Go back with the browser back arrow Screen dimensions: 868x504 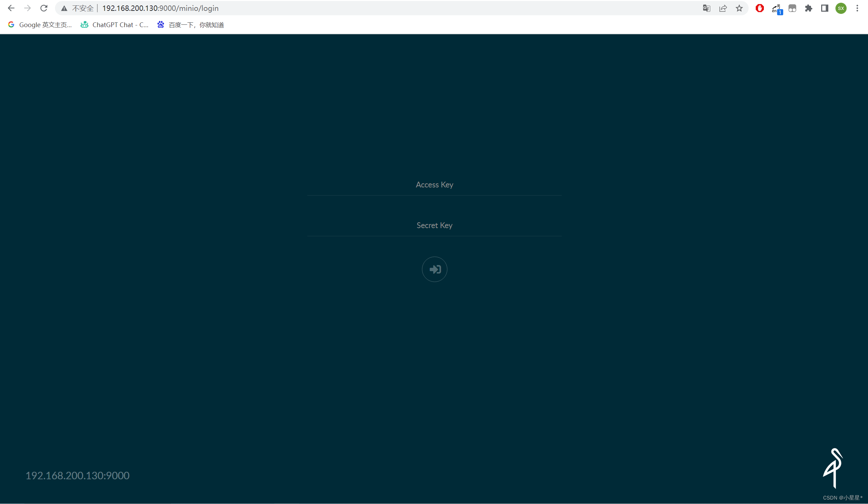coord(11,8)
